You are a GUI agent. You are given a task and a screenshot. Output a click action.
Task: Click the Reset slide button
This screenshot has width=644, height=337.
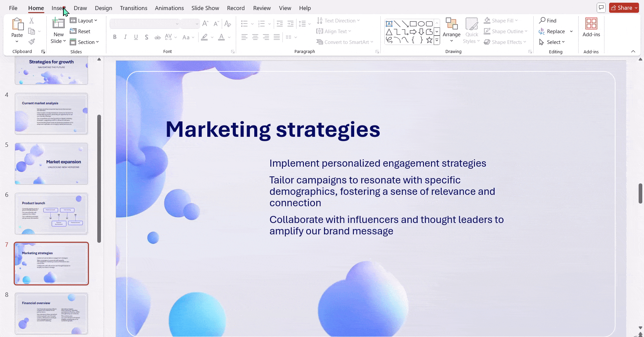[80, 31]
